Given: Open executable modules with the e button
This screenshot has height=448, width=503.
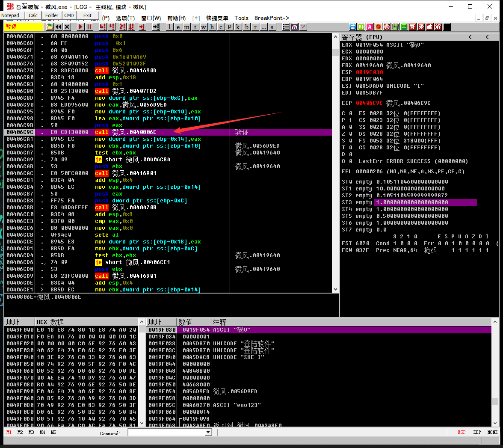Looking at the screenshot, I should 178,27.
